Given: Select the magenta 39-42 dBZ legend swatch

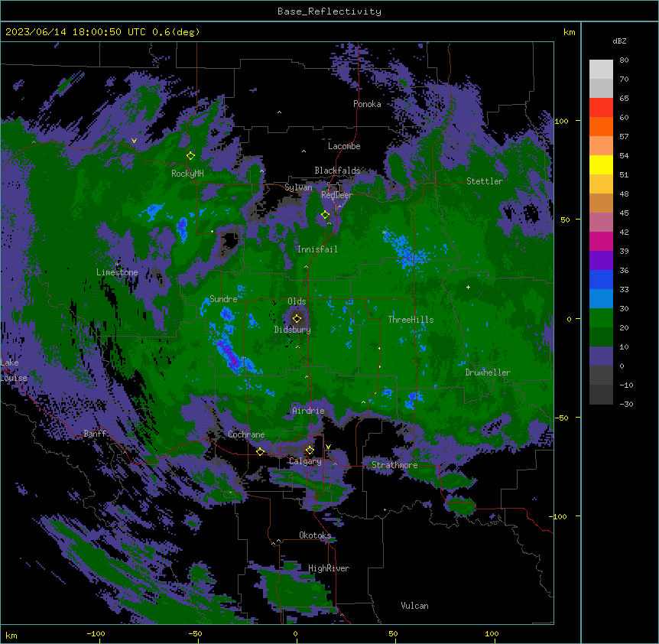Looking at the screenshot, I should coord(601,241).
